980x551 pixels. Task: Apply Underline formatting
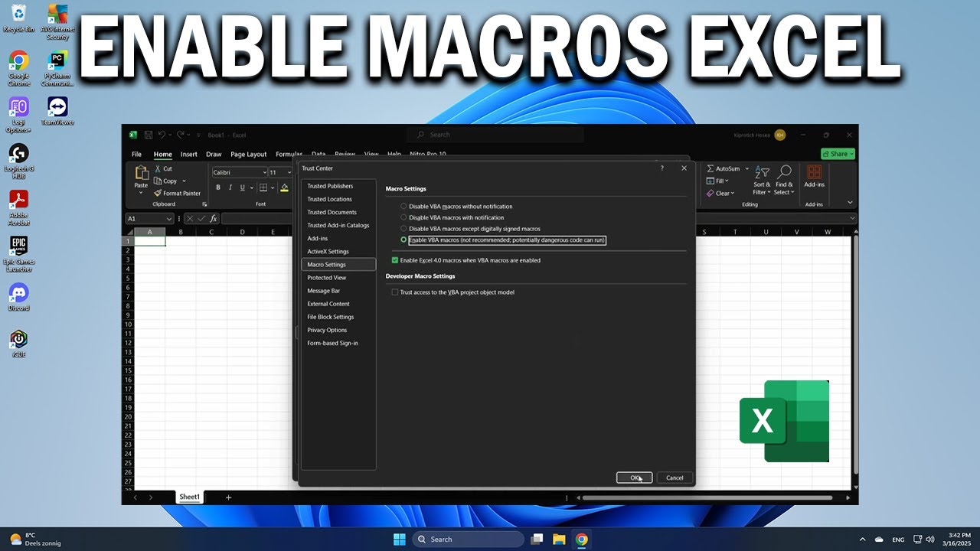pyautogui.click(x=242, y=187)
